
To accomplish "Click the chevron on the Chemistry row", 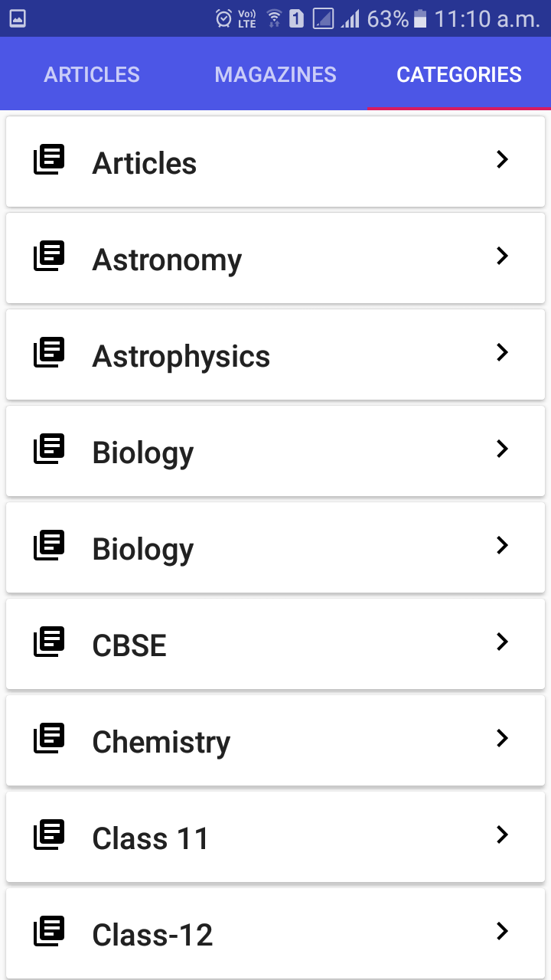I will pos(502,738).
